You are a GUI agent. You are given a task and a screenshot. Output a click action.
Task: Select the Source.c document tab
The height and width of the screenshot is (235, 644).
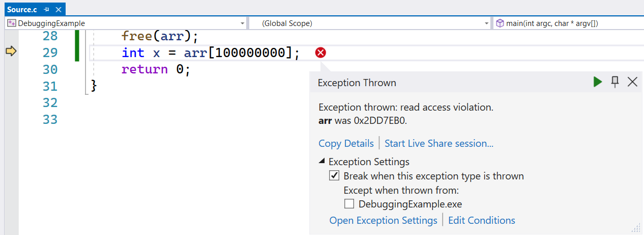[x=21, y=10]
